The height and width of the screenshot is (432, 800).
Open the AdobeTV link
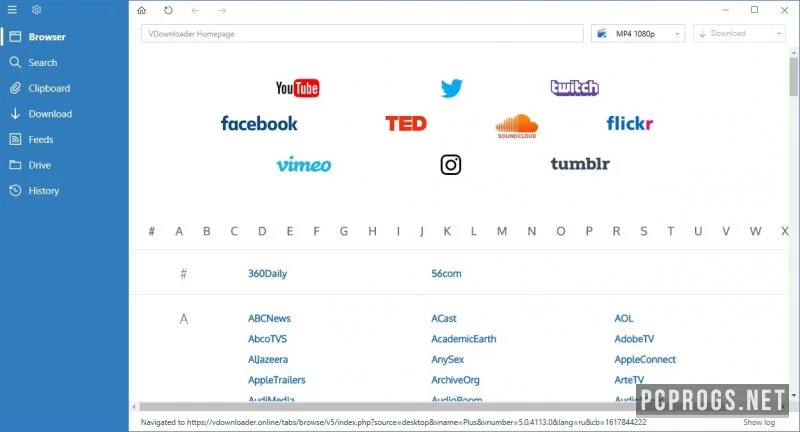tap(634, 339)
